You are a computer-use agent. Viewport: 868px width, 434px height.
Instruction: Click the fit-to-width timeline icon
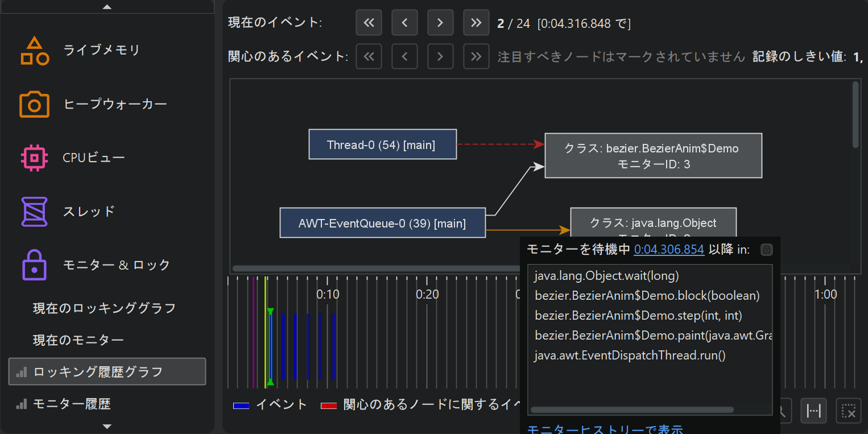[813, 411]
